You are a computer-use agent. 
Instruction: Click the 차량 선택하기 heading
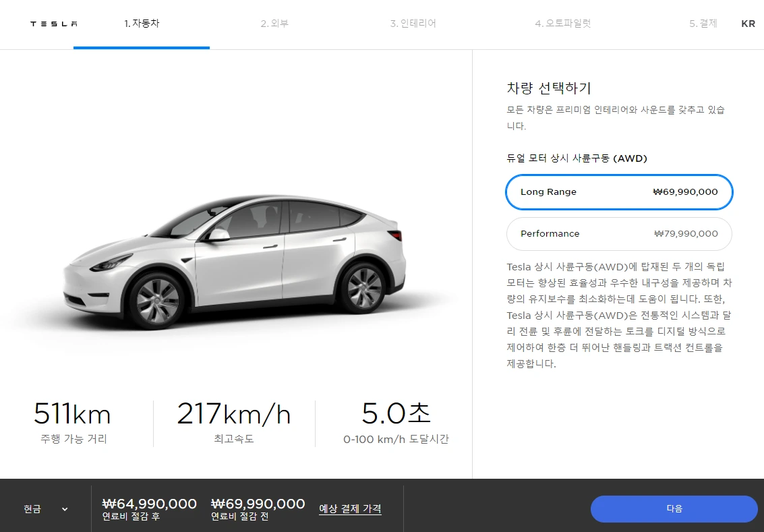coord(549,88)
